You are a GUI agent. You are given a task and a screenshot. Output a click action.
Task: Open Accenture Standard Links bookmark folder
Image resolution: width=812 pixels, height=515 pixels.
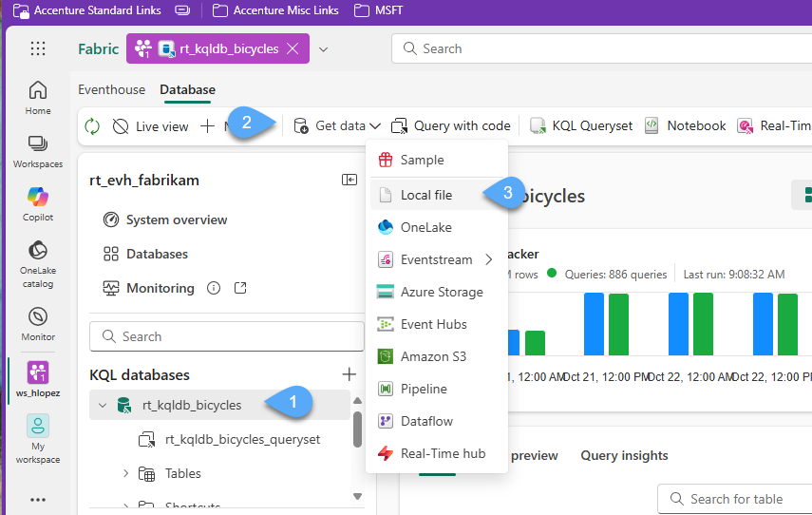click(x=86, y=10)
